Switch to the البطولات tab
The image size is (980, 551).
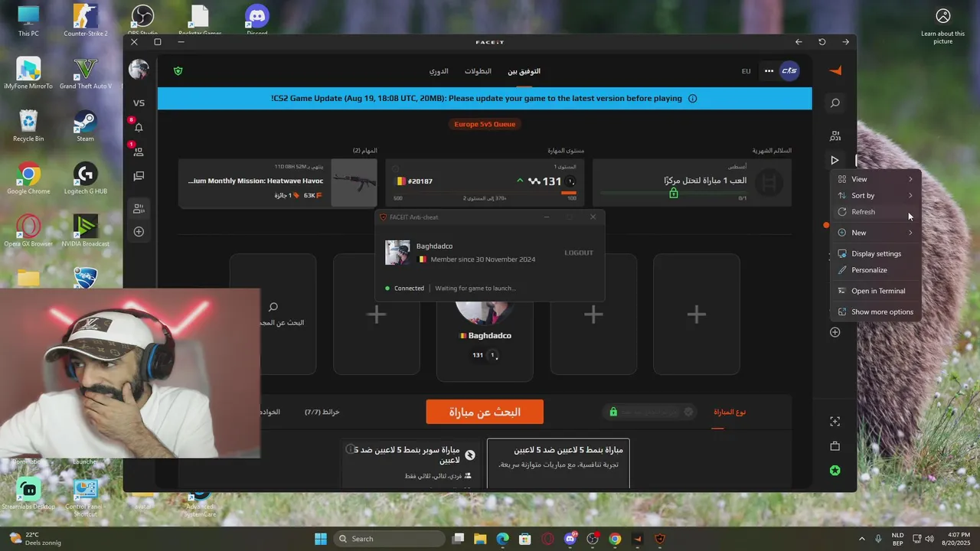478,71
